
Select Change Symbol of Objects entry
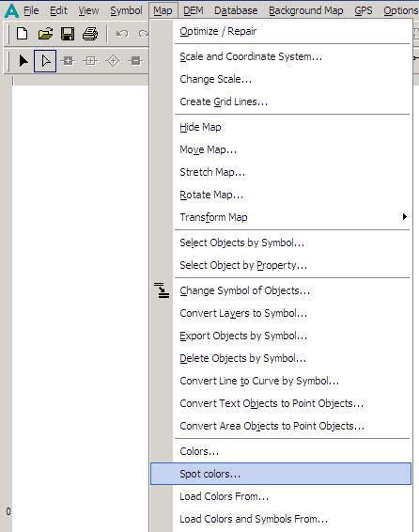[281, 290]
